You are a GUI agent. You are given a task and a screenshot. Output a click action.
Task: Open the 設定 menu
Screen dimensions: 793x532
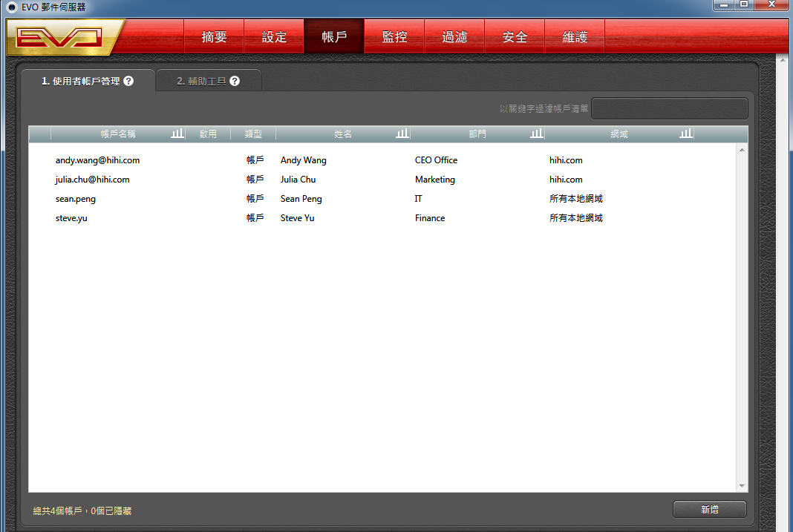274,37
